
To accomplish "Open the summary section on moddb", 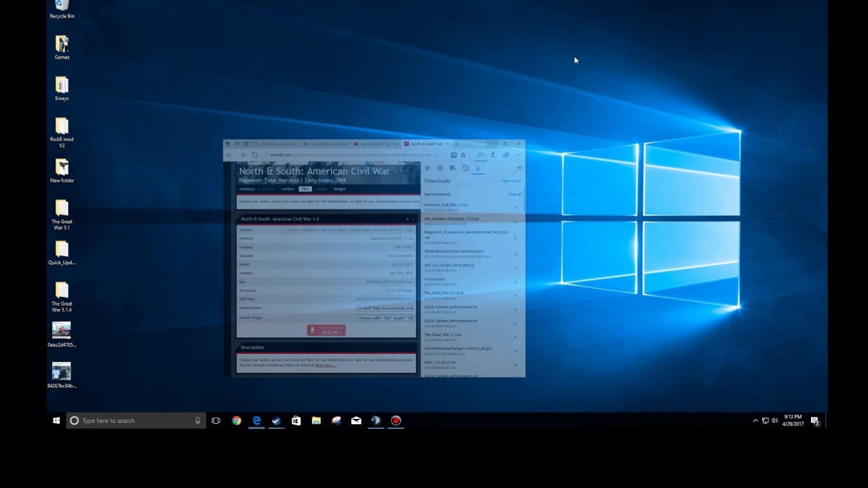I will [x=247, y=189].
